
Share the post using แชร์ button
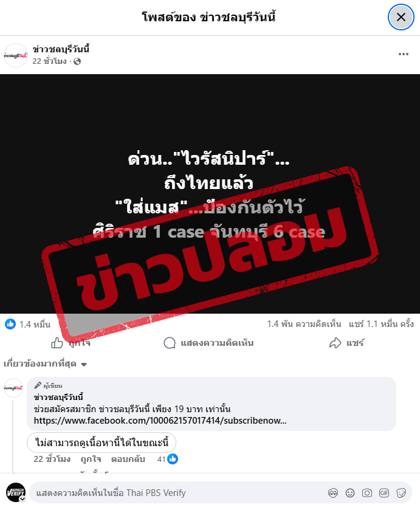pos(347,343)
